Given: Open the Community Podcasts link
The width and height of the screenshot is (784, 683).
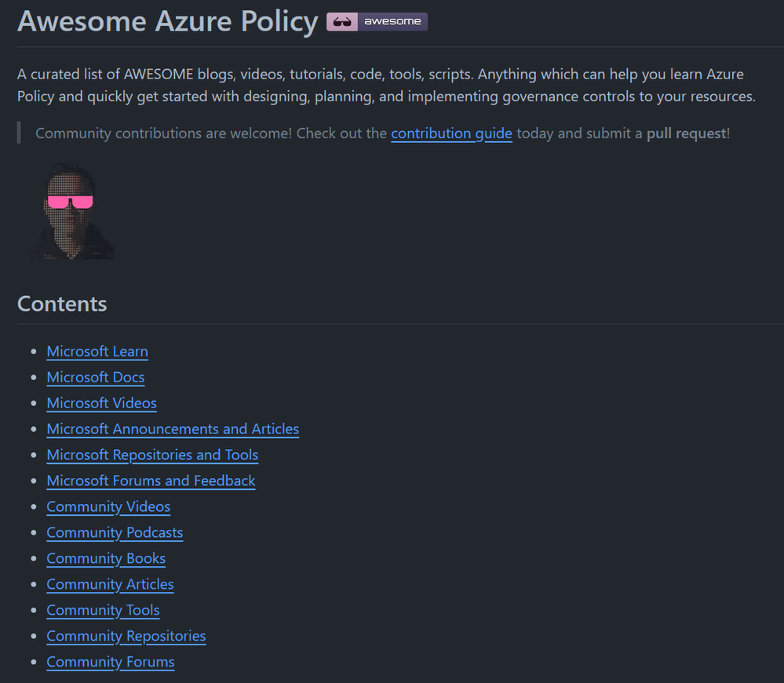Looking at the screenshot, I should [x=115, y=533].
